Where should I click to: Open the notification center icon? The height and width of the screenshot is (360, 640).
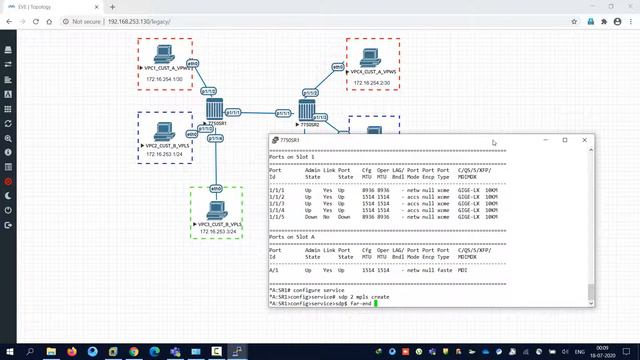pos(627,351)
